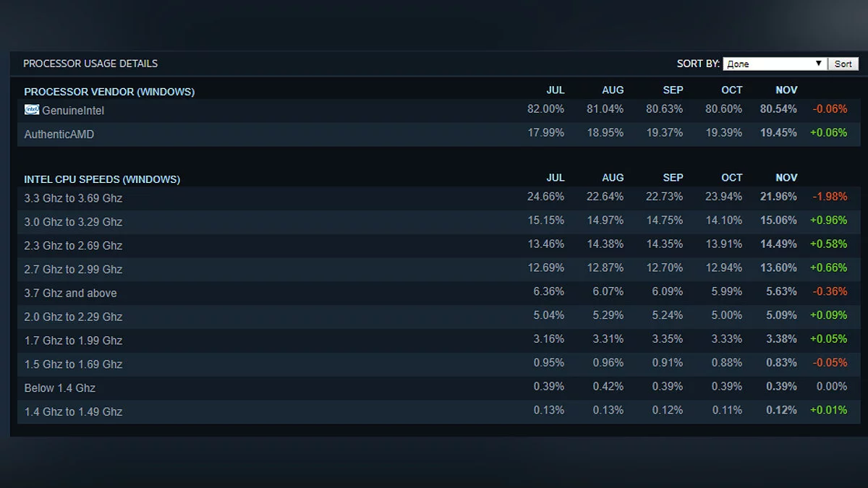
Task: Click the Intel CPU Speeds (Windows) section header
Action: 102,179
